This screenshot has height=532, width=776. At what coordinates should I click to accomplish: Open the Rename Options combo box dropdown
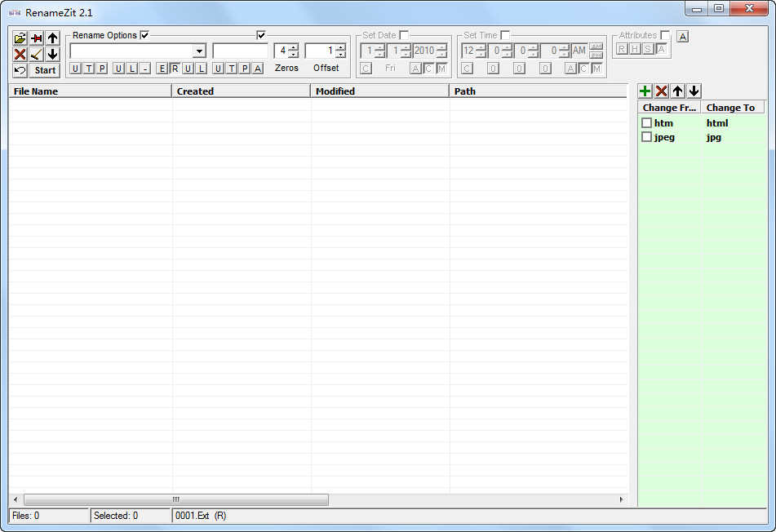pos(199,51)
